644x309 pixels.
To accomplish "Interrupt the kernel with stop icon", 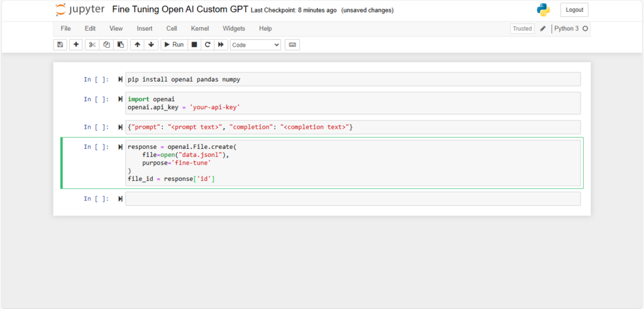I will coord(194,45).
